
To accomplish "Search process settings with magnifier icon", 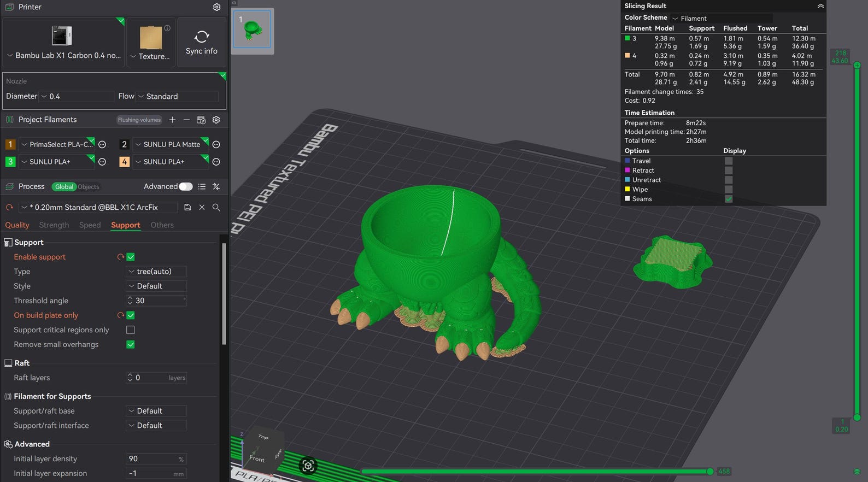I will click(x=216, y=208).
